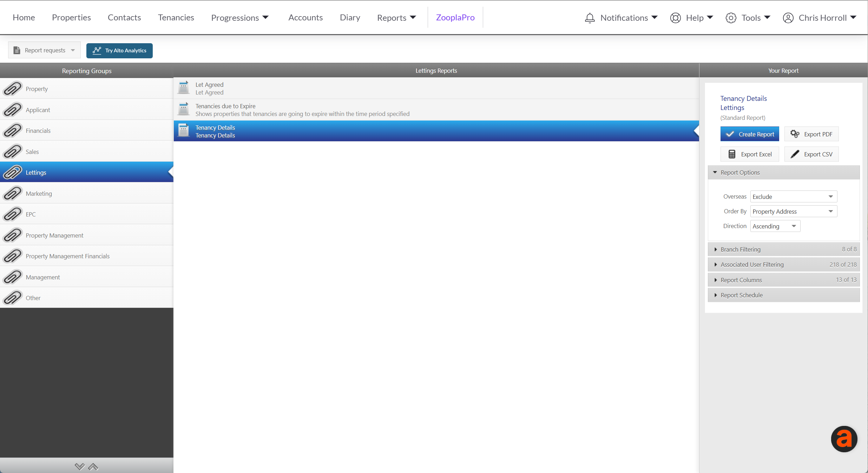
Task: Click the EPC group paperclip icon
Action: pos(13,214)
